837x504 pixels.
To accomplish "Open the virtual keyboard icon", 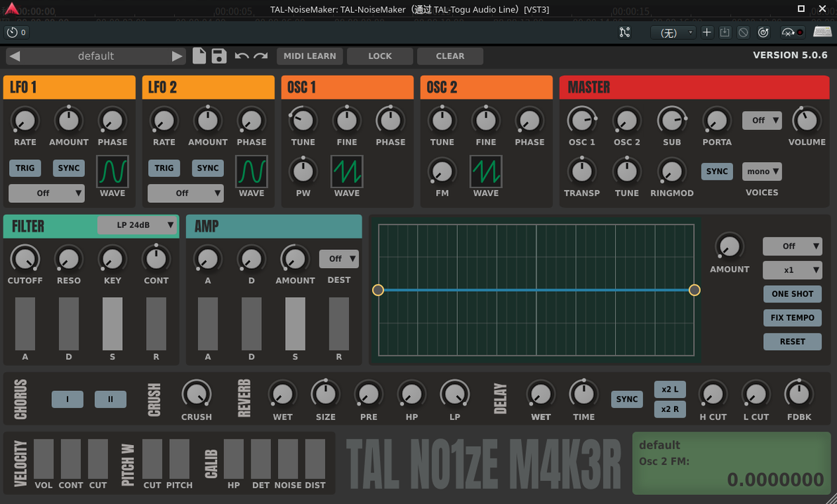I will 822,32.
